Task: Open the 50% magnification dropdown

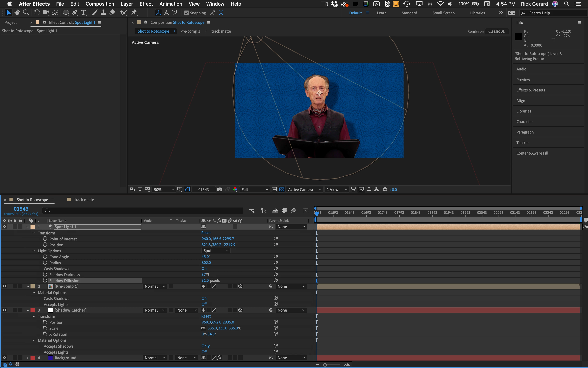Action: pos(163,190)
